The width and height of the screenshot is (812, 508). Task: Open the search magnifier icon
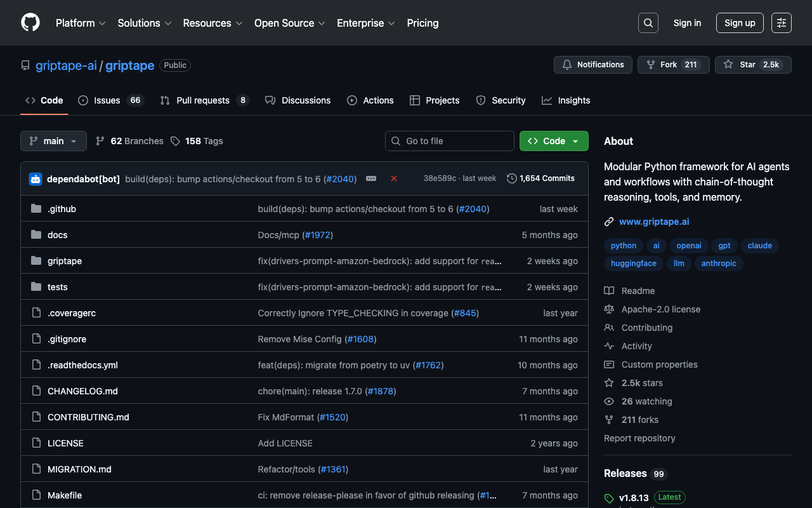648,23
